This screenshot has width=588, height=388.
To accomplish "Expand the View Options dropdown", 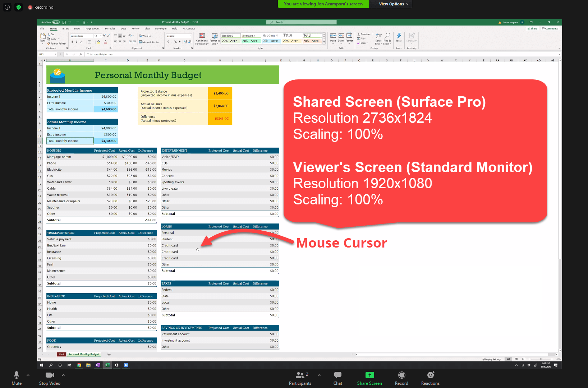I will (394, 4).
